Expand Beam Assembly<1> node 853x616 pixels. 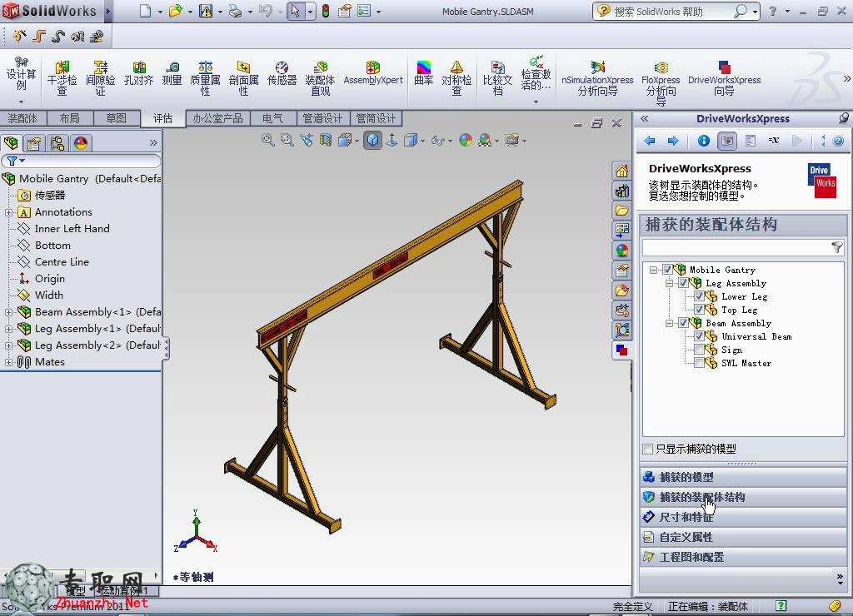[8, 312]
